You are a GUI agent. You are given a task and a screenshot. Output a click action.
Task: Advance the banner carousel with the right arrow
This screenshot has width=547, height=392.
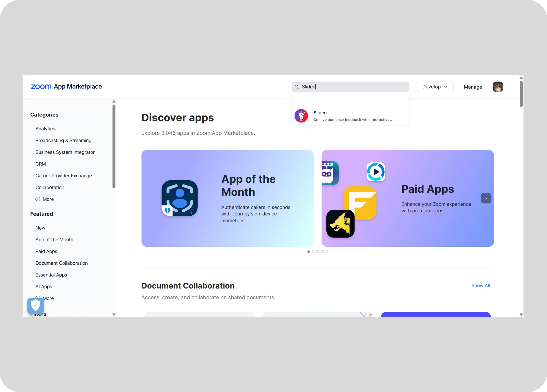click(486, 198)
